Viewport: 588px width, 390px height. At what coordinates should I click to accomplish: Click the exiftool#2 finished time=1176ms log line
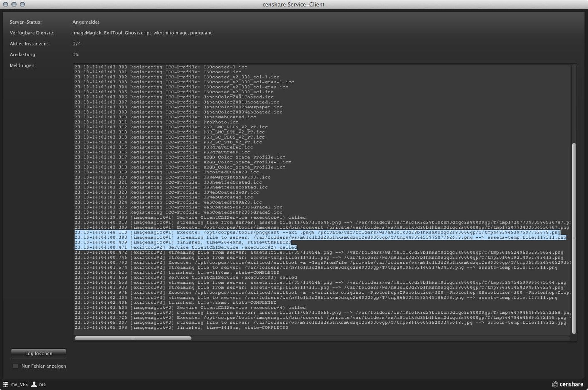pos(177,272)
